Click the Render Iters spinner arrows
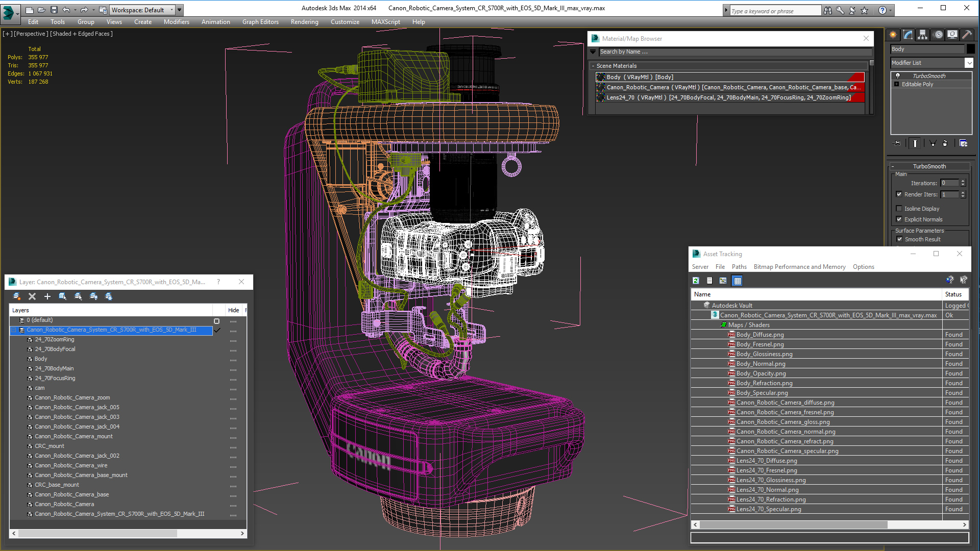The width and height of the screenshot is (980, 551). [963, 194]
